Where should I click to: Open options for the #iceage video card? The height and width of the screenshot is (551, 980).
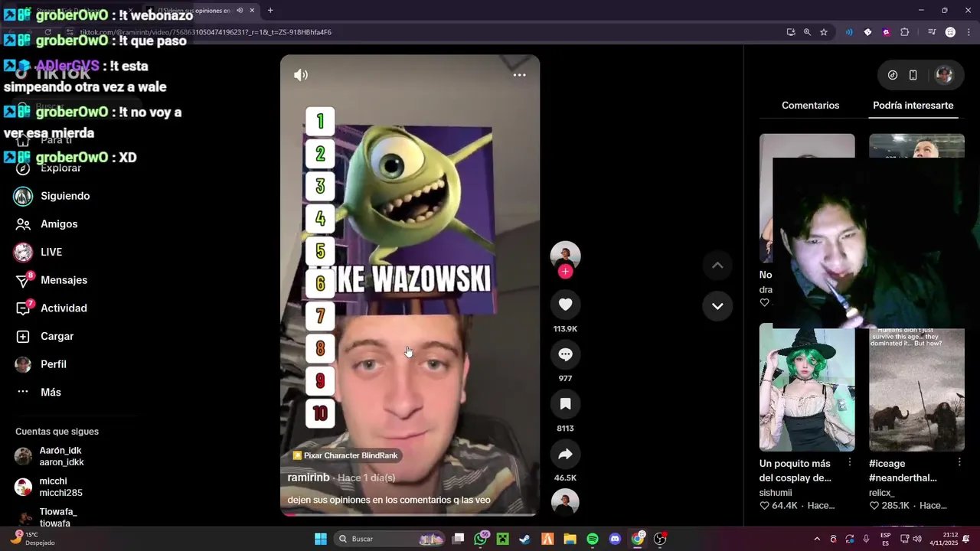click(959, 463)
